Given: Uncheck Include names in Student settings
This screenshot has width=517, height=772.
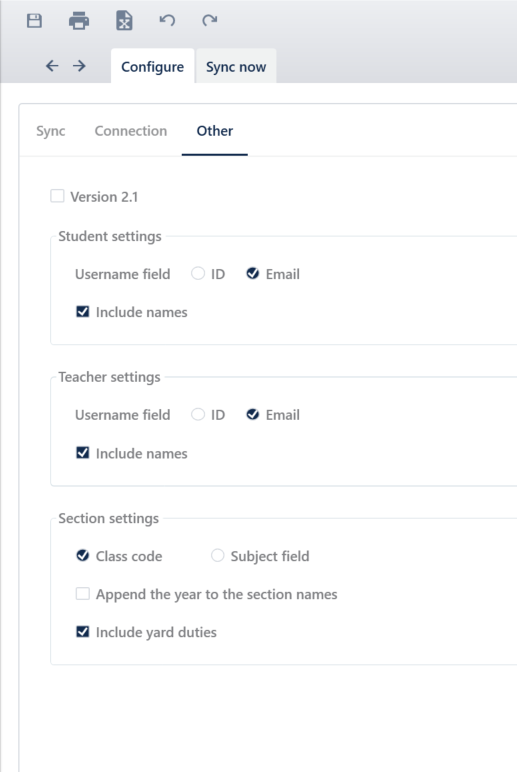Looking at the screenshot, I should pyautogui.click(x=83, y=312).
